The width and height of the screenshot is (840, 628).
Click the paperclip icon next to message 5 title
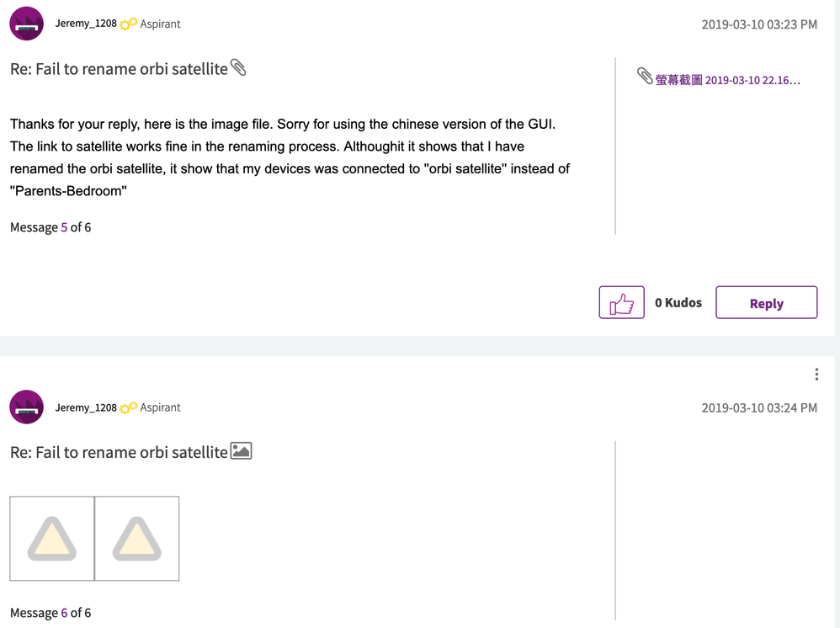[239, 68]
